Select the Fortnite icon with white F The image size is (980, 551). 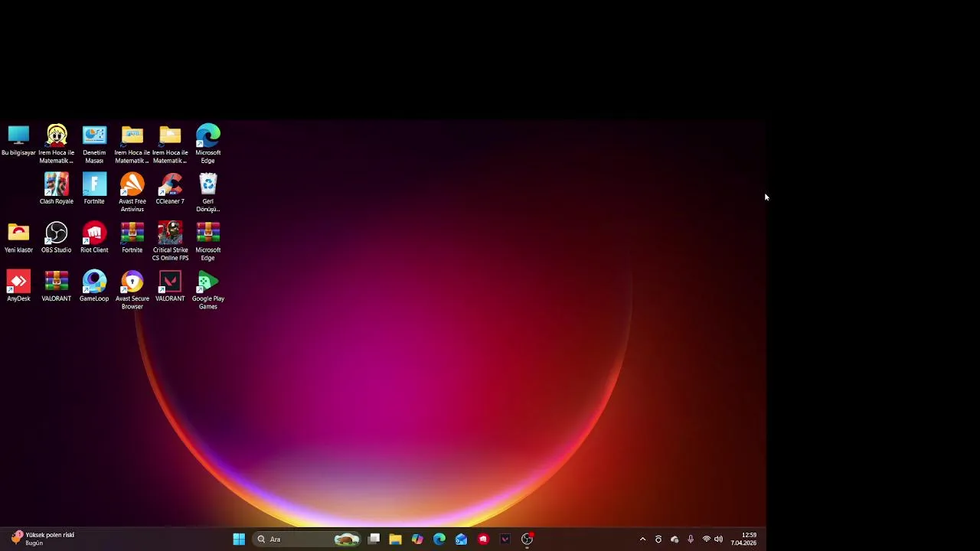point(94,189)
